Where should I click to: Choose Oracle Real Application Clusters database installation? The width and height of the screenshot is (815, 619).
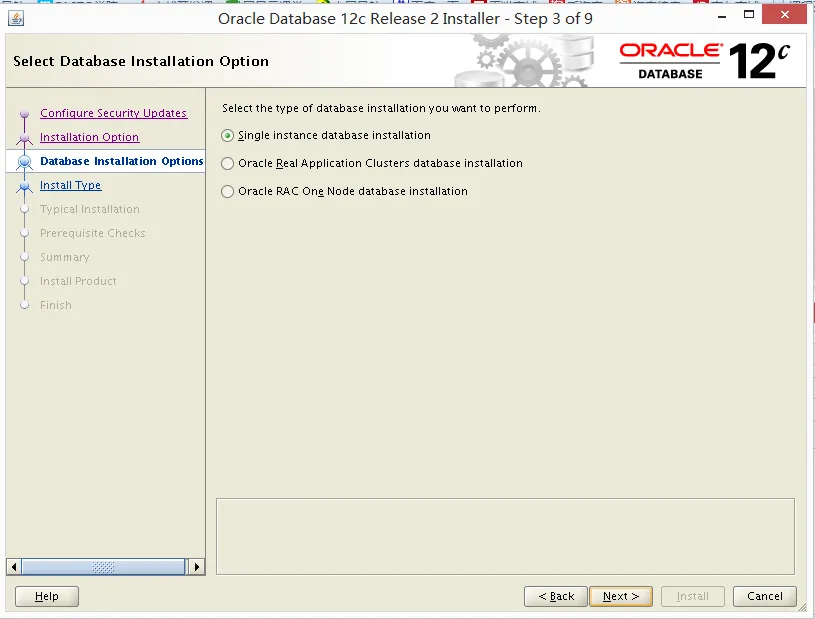pyautogui.click(x=227, y=164)
